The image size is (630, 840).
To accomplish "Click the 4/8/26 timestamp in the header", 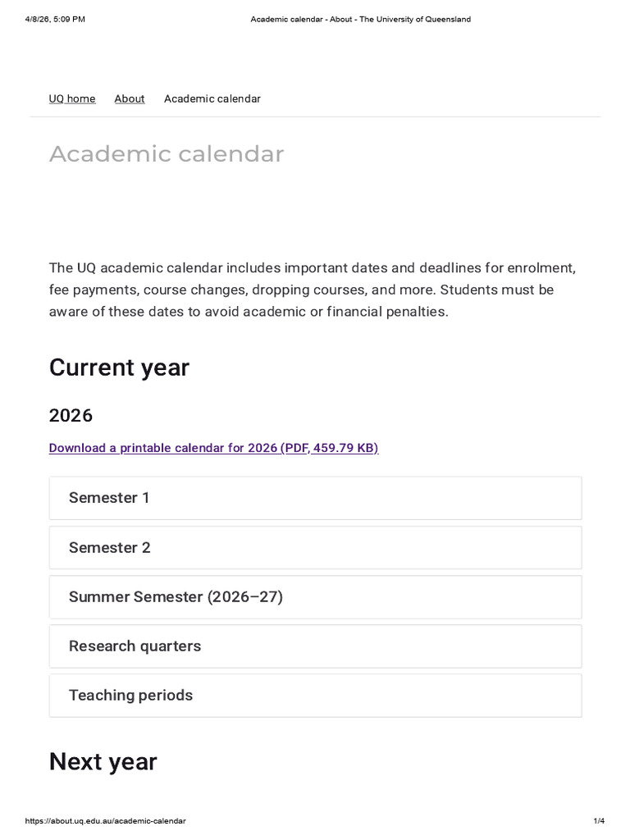I will 55,20.
